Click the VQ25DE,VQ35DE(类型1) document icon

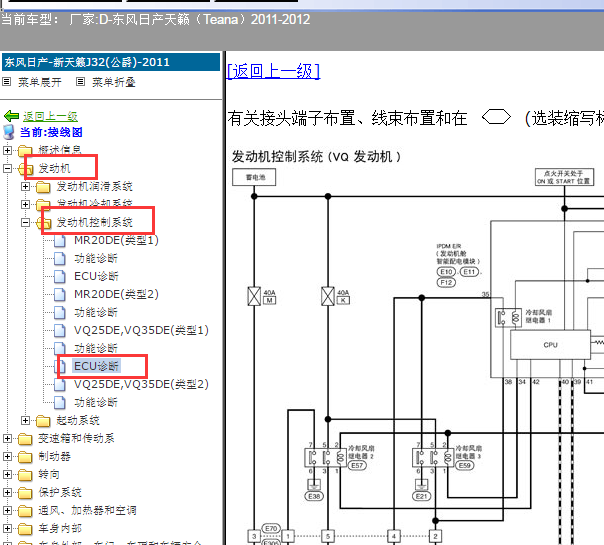coord(60,330)
